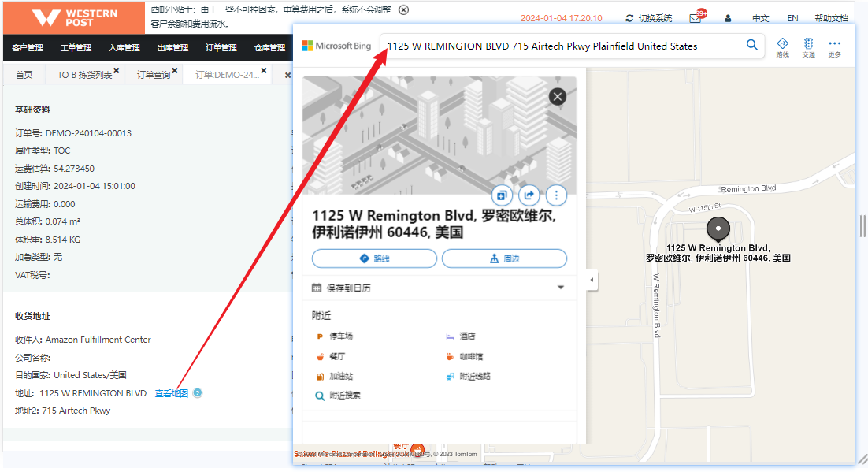Search nearby 酒店 hotels
The width and height of the screenshot is (868, 472).
coord(461,336)
